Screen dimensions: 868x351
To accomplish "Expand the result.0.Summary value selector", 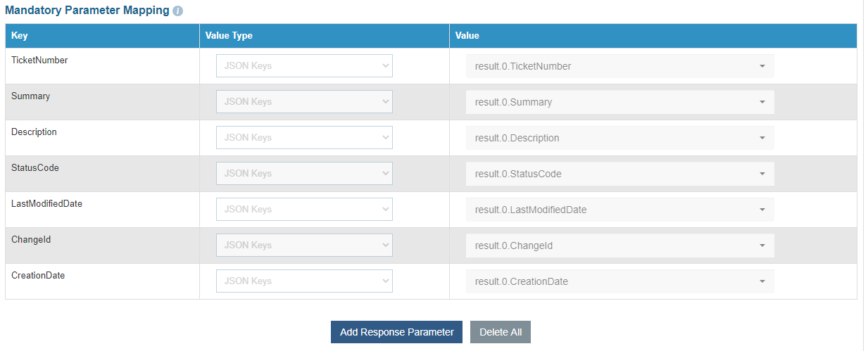I will tap(619, 102).
